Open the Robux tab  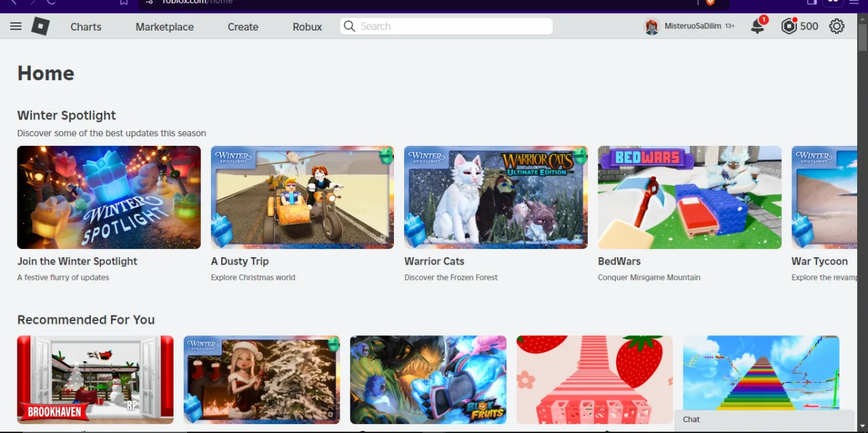point(307,27)
